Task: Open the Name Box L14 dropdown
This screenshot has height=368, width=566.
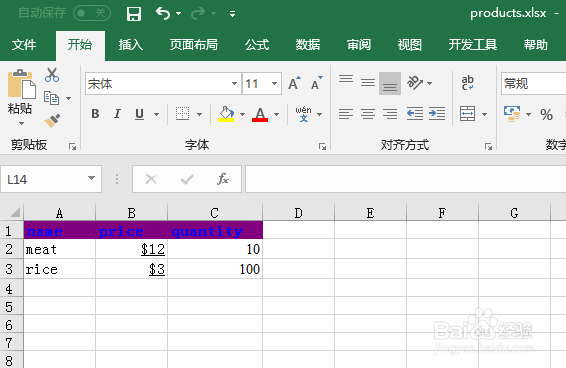Action: (x=91, y=178)
